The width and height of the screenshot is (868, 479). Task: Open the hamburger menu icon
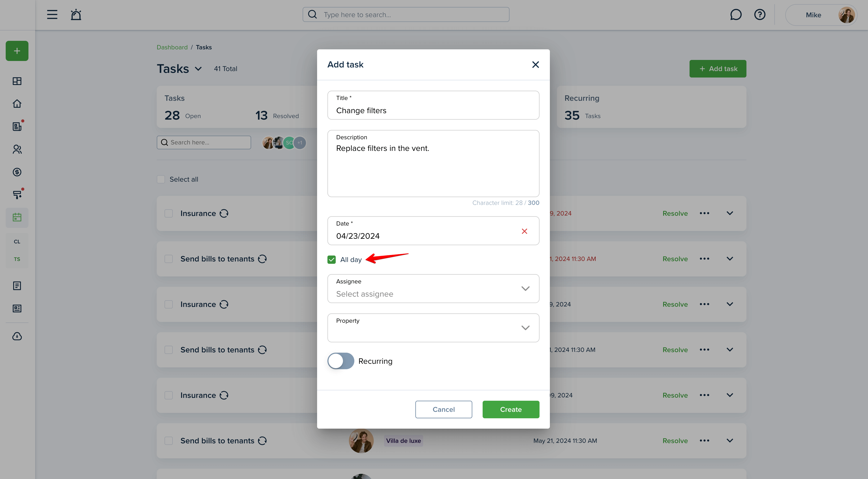click(52, 14)
